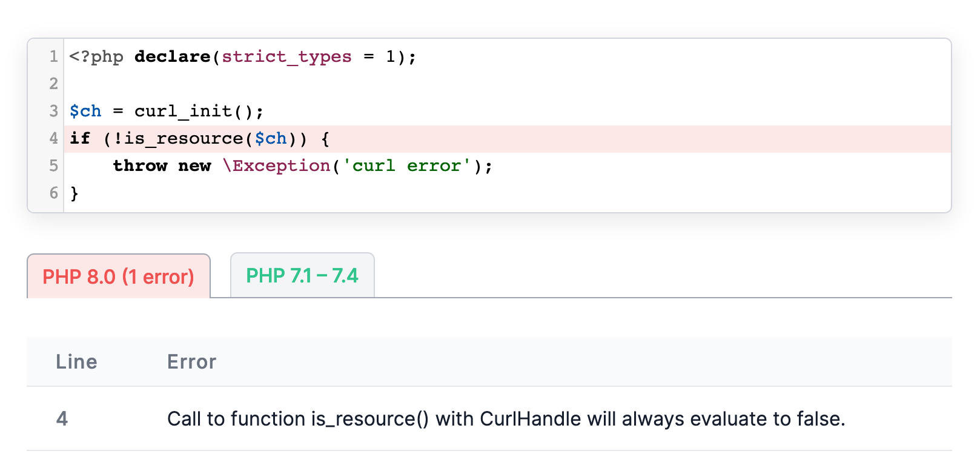Click line number 3 in the gutter

point(53,112)
